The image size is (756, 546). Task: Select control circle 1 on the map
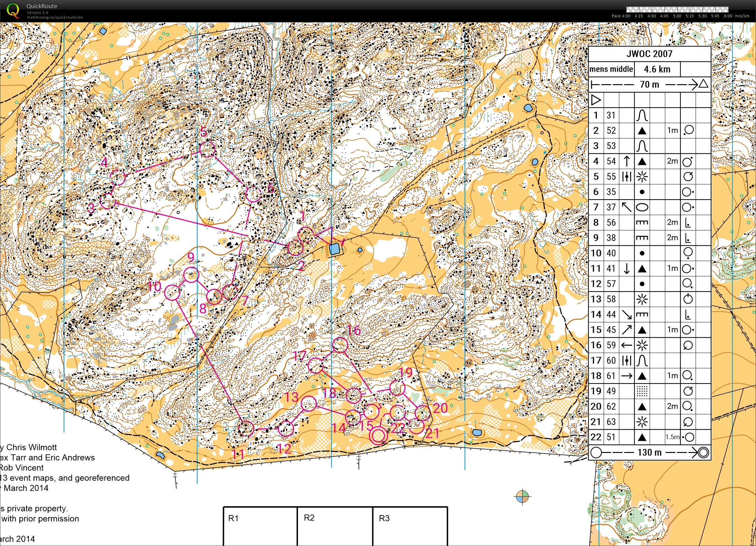point(305,235)
